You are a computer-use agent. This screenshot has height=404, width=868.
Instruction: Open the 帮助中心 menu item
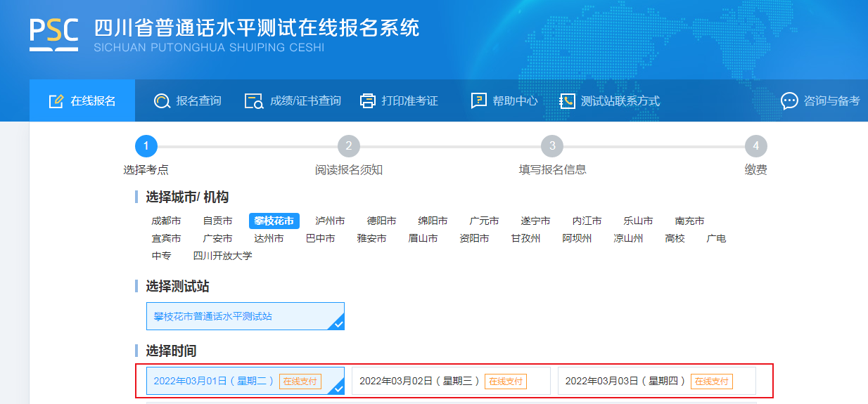pos(515,101)
